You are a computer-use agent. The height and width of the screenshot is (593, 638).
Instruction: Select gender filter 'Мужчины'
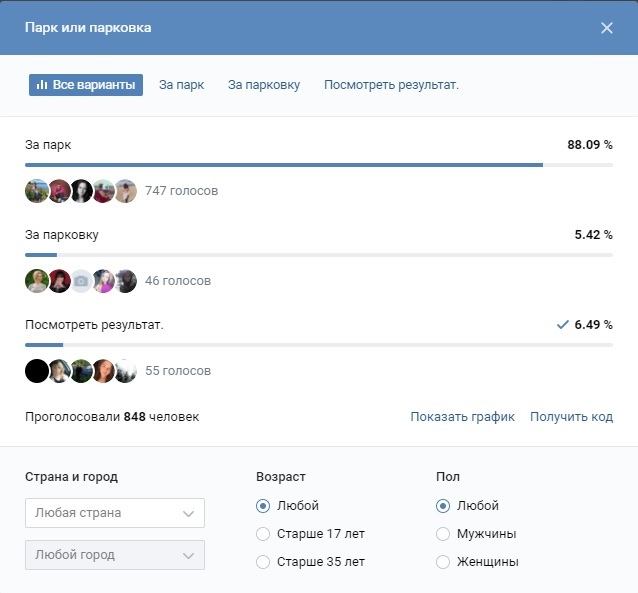tap(443, 534)
